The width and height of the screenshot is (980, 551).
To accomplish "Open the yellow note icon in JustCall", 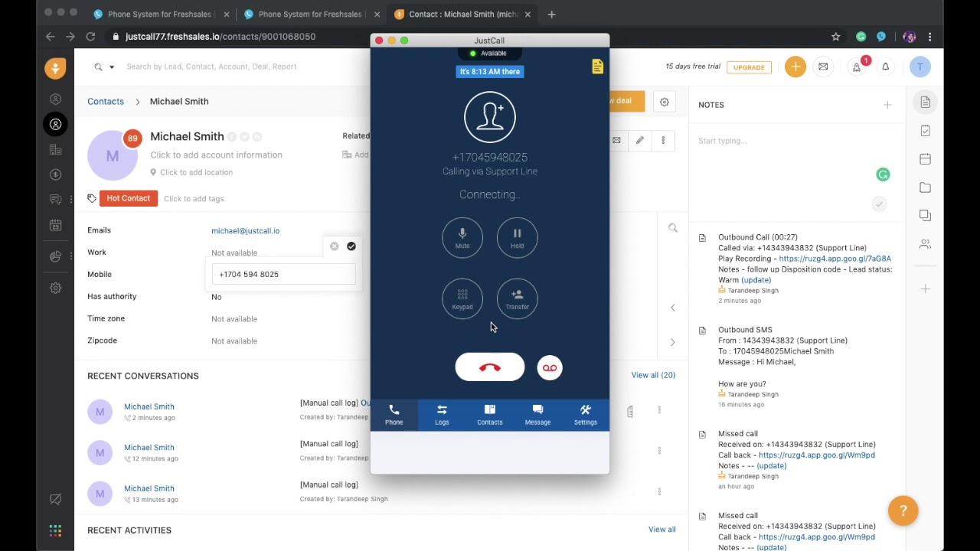I will tap(597, 67).
